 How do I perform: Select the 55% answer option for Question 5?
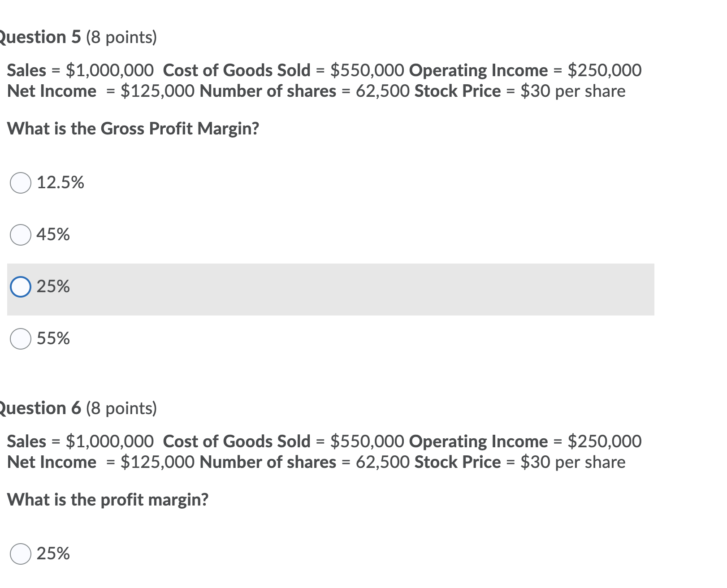tap(20, 338)
